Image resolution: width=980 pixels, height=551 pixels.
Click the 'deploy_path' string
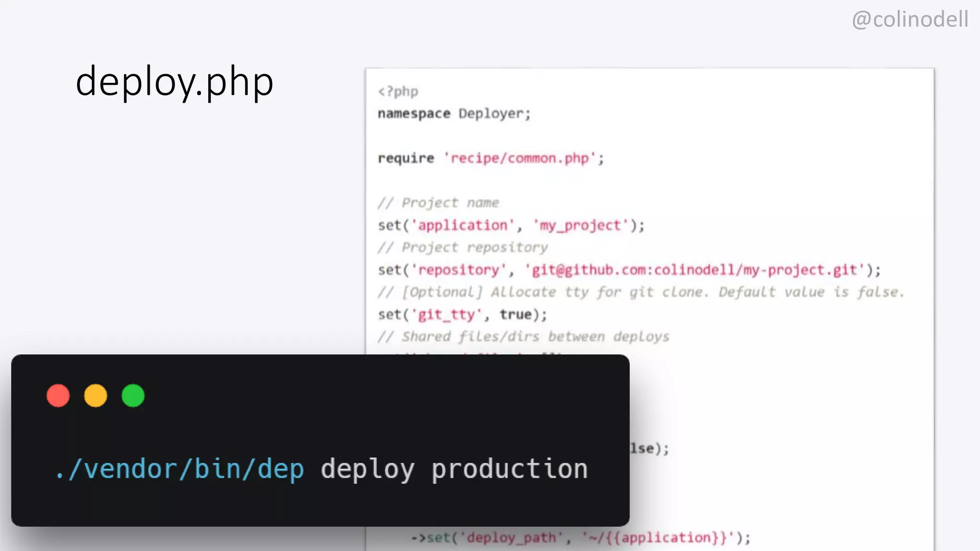pyautogui.click(x=512, y=538)
